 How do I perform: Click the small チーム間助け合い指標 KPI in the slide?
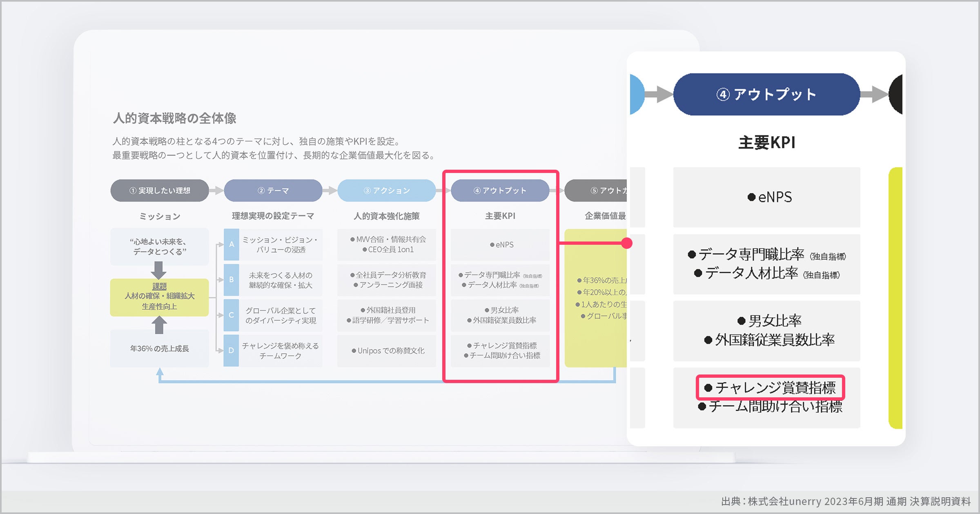click(x=502, y=356)
